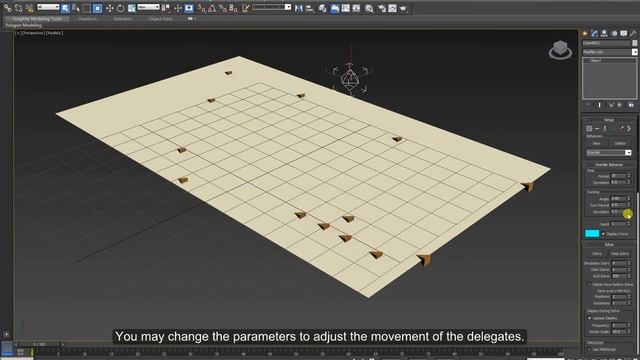The width and height of the screenshot is (640, 360).
Task: Toggle the Angle Snap tool
Action: tap(212, 8)
